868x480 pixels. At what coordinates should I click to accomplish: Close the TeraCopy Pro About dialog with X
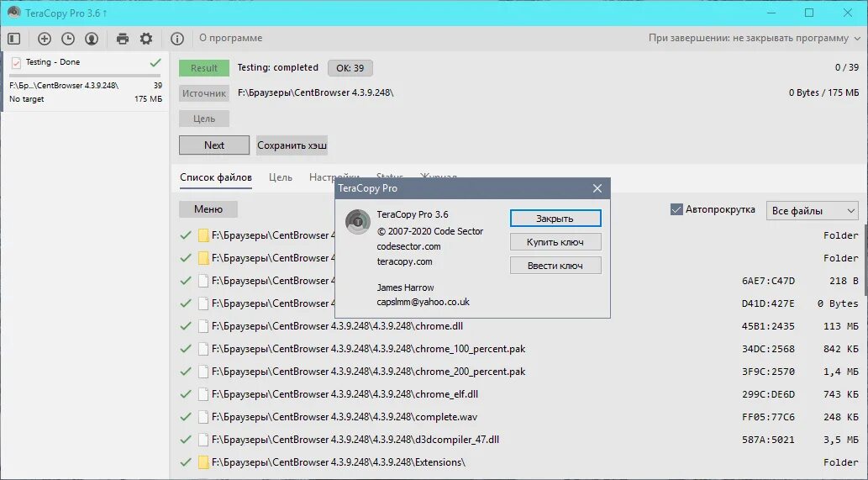point(597,188)
